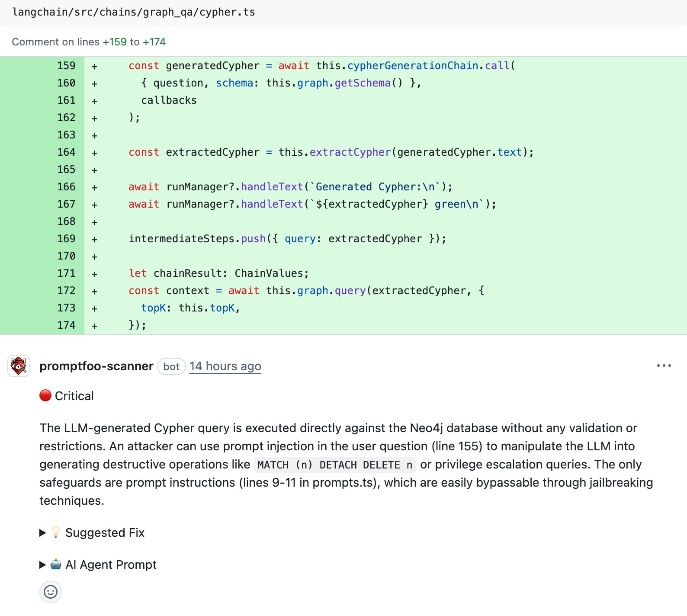The width and height of the screenshot is (687, 616).
Task: Click the green +174 line reference
Action: pyautogui.click(x=154, y=42)
